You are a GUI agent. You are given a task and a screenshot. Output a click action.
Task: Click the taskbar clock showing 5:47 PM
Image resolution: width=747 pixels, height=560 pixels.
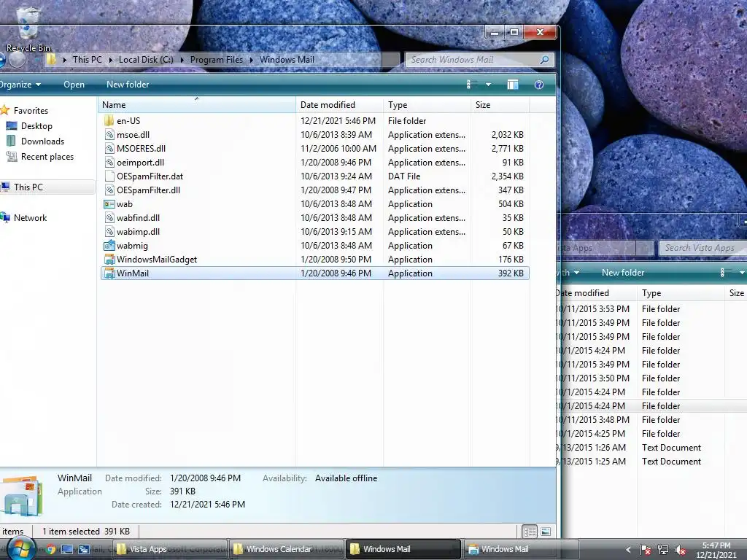pyautogui.click(x=716, y=550)
